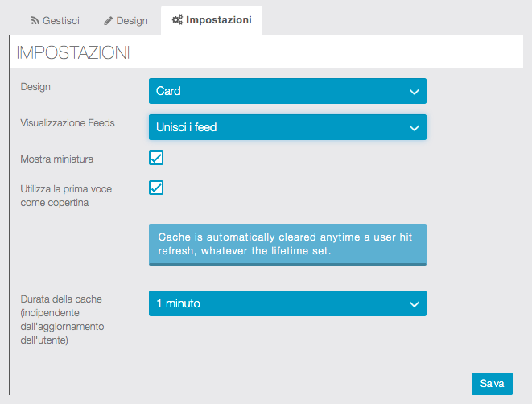Select the Impostazioni tab label

point(218,19)
